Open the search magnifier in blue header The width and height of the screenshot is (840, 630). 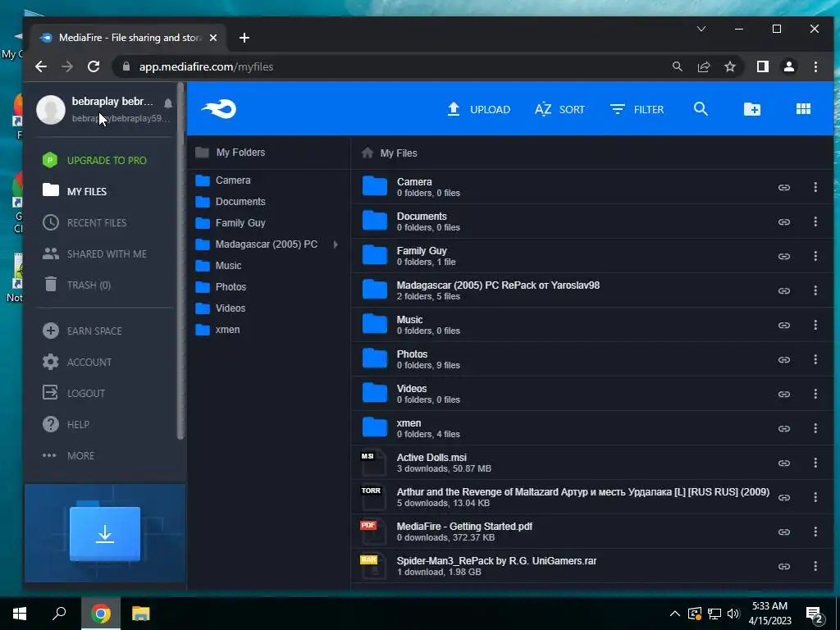pyautogui.click(x=701, y=109)
